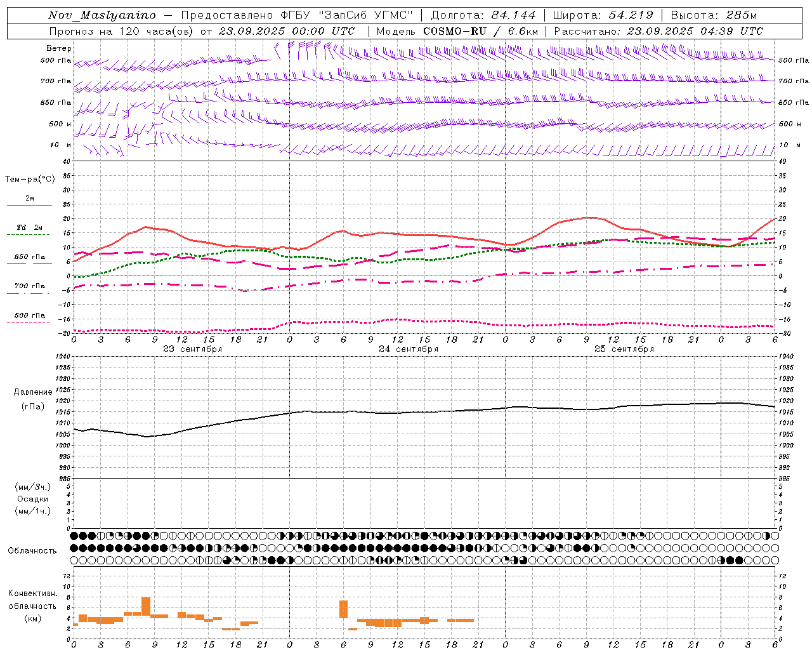
Task: Click the dotted pink sample under legend '500 гПа'
Action: coord(28,323)
